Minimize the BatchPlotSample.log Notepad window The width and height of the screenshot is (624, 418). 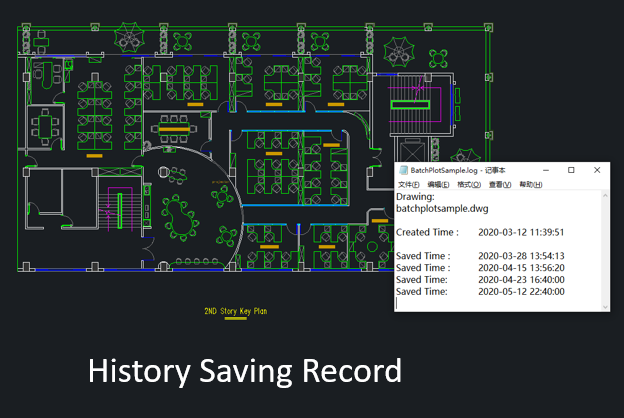(x=545, y=171)
